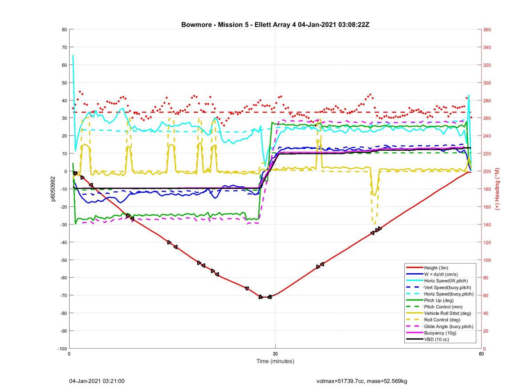Select the heading axis tick '100'
Viewport: 532px width, 392px height.
pyautogui.click(x=487, y=260)
